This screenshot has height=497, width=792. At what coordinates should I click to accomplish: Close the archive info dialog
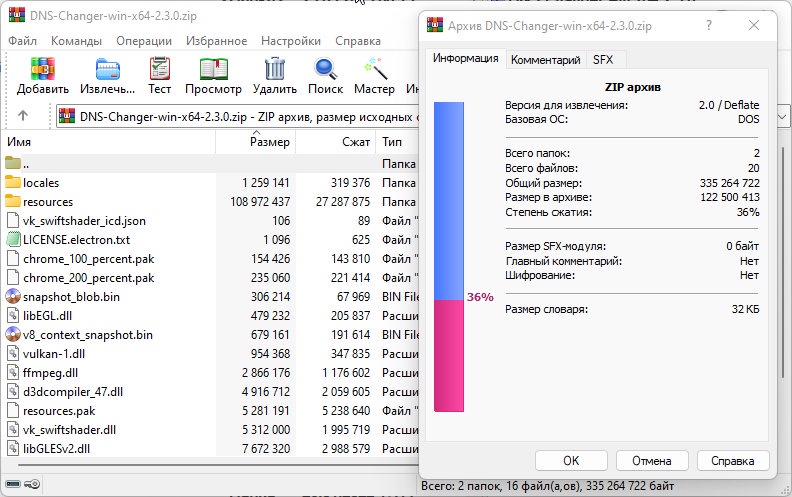754,25
